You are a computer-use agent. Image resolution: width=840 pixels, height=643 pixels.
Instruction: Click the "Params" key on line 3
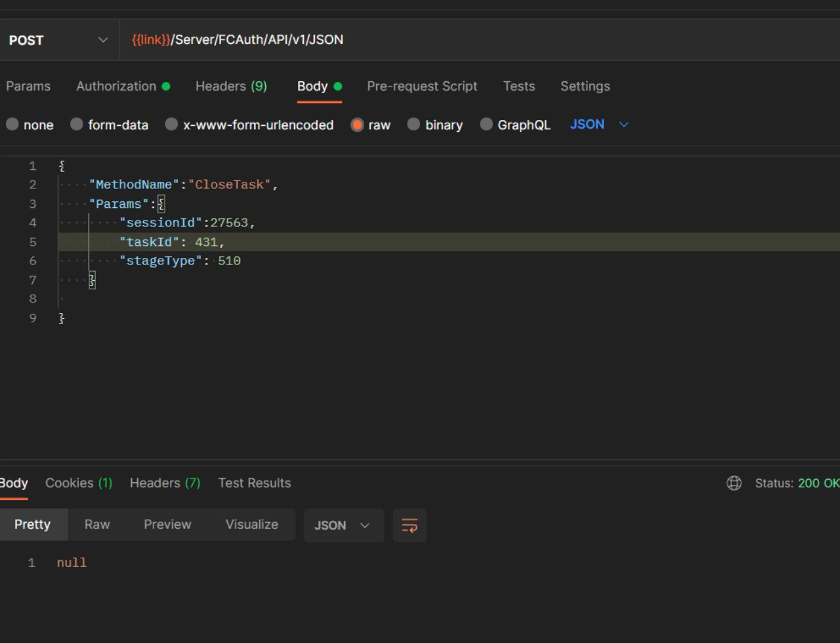tap(119, 204)
